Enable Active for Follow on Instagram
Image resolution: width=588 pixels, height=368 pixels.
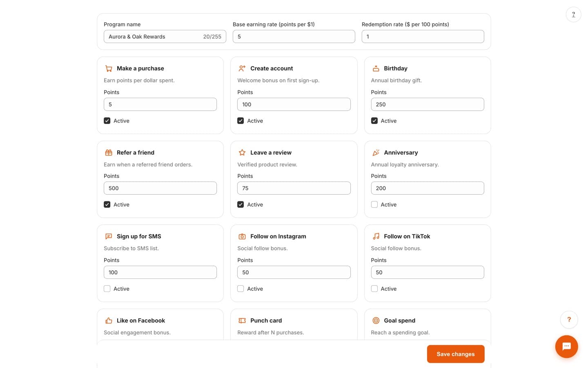(241, 289)
